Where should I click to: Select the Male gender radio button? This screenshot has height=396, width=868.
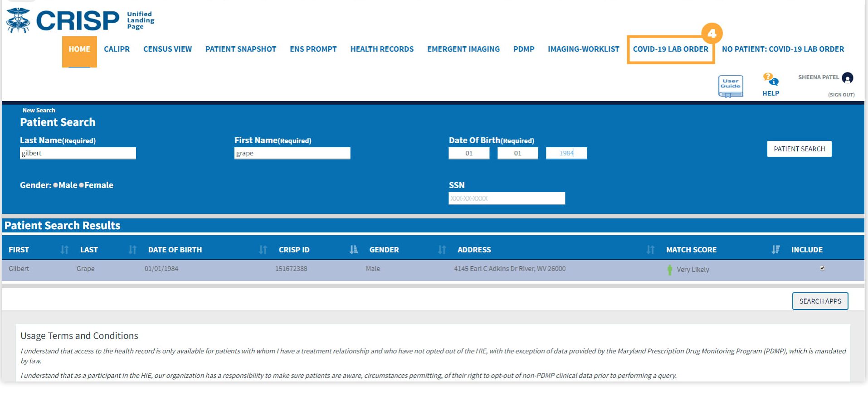point(55,185)
